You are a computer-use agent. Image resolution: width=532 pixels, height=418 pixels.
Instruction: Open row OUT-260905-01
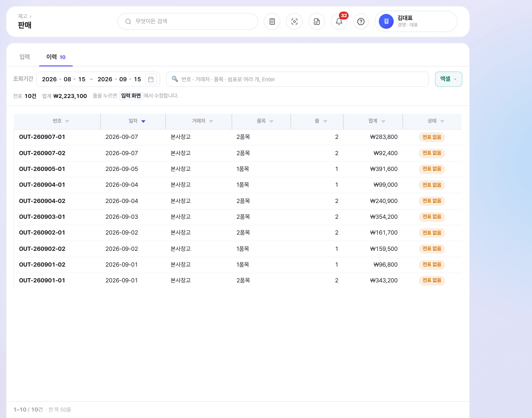(x=237, y=169)
